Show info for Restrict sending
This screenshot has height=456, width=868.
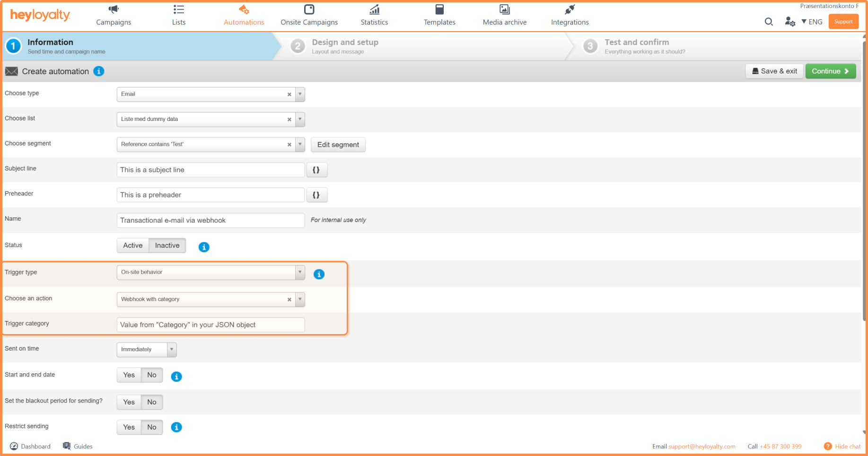pos(176,427)
